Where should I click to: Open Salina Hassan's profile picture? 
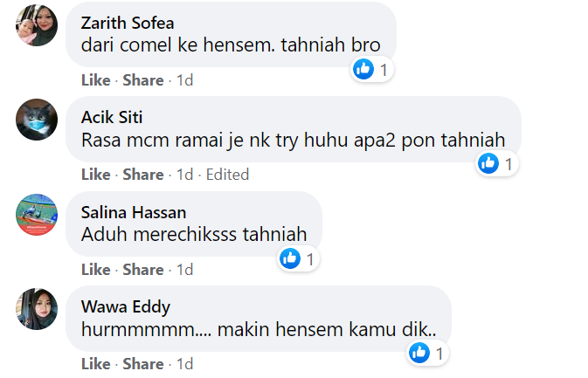tap(37, 215)
